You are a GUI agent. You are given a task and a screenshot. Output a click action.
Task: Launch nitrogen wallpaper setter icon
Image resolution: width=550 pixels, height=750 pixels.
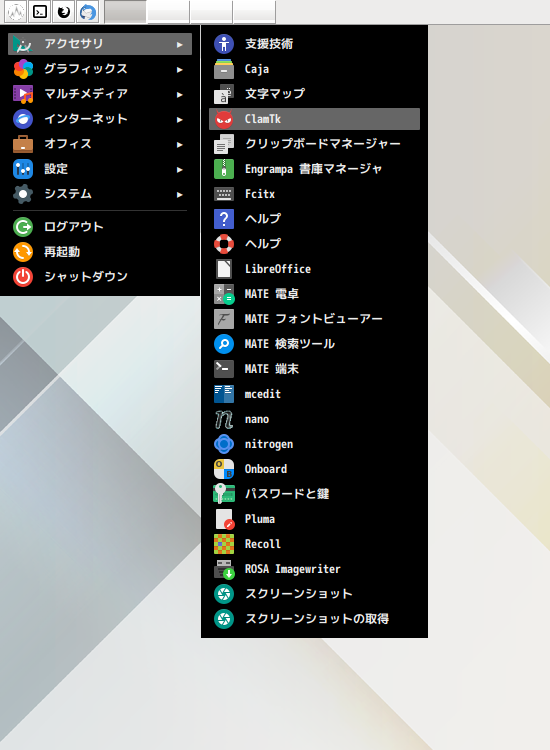[x=224, y=444]
